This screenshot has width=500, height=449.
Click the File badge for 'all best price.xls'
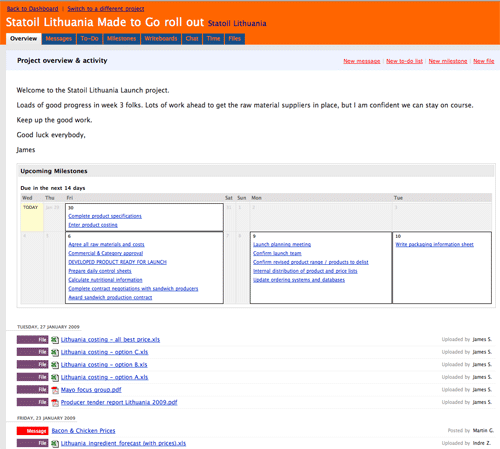[32, 340]
